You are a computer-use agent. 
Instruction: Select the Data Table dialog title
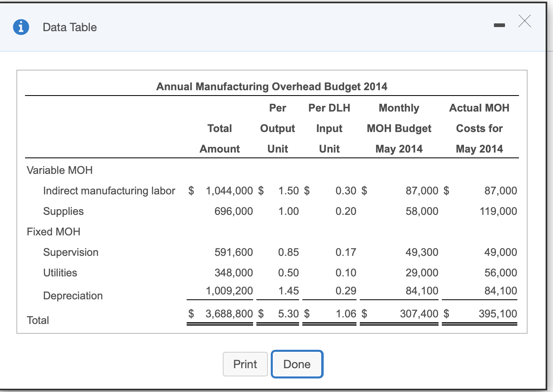pos(70,27)
